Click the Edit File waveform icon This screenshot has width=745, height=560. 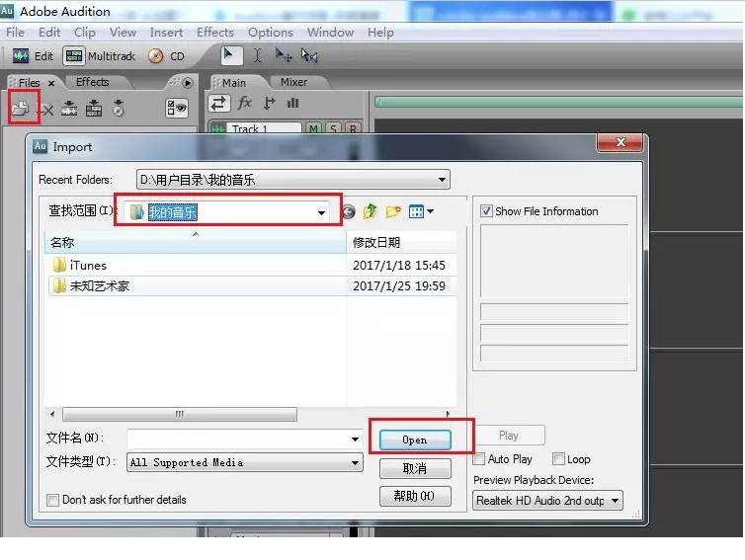(69, 109)
